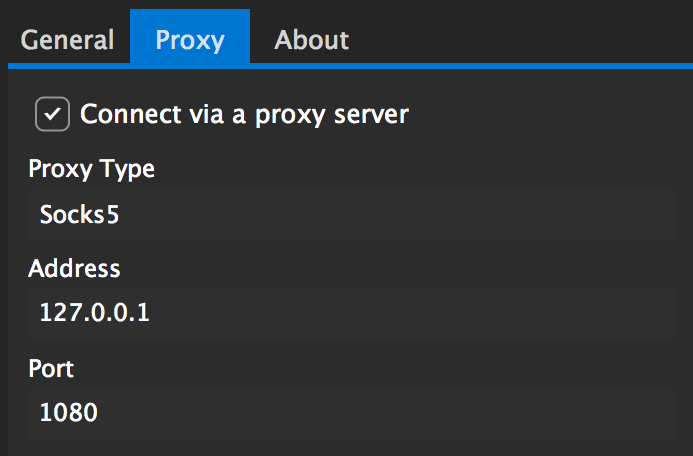Focus the Port input field

352,414
